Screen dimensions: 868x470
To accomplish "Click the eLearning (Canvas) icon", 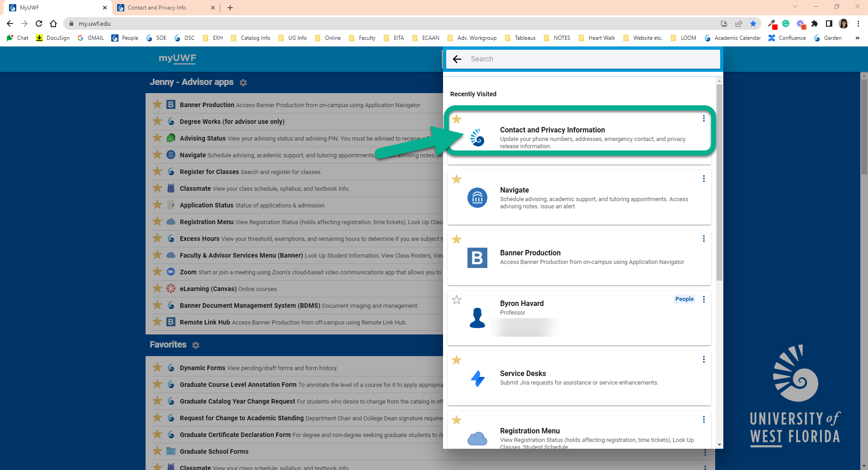I will (171, 288).
